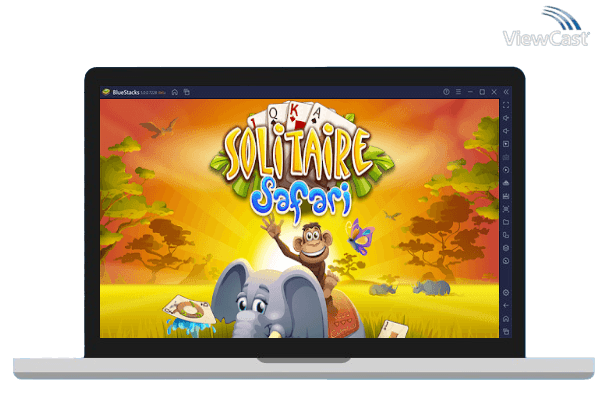Click the BlueStacks logo in the title bar
602x414 pixels.
pyautogui.click(x=106, y=92)
